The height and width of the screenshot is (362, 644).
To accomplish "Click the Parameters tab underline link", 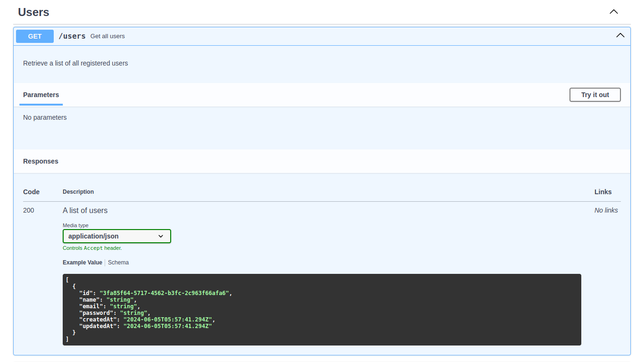I will point(41,95).
